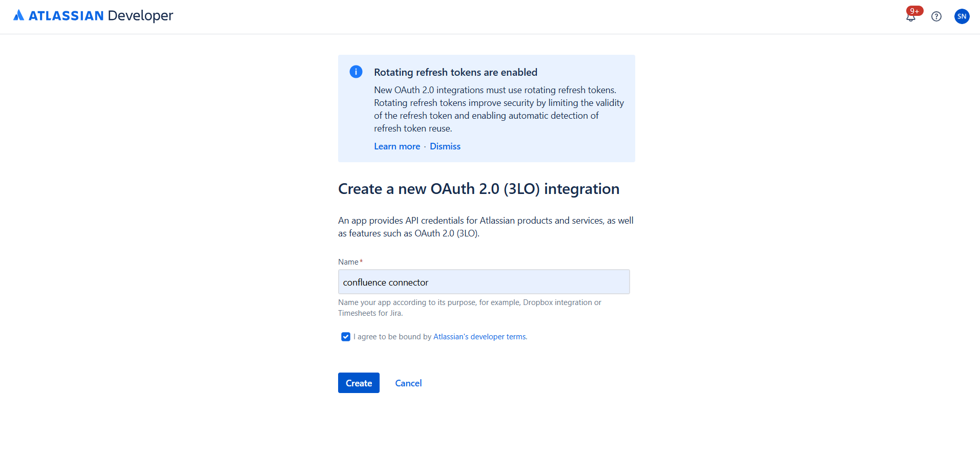
Task: Click the 'Name your app according to its purpose' hint
Action: (x=470, y=308)
